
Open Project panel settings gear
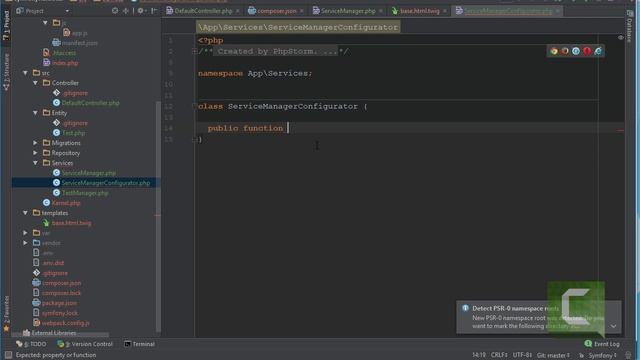click(141, 11)
